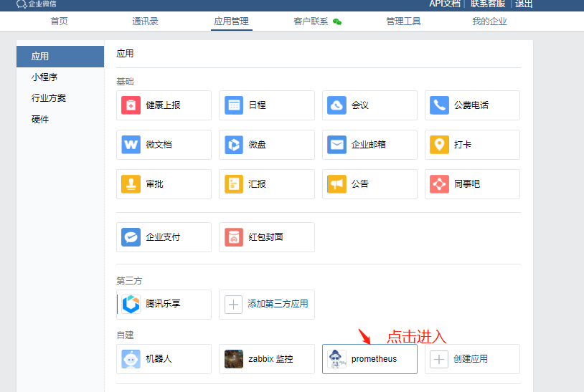The image size is (584, 392).
Task: Open the 企业邮箱 envelope icon
Action: click(x=336, y=145)
